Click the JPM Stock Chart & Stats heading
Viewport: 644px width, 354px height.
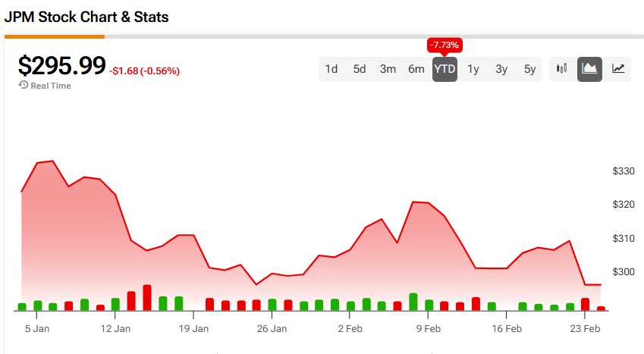click(86, 17)
